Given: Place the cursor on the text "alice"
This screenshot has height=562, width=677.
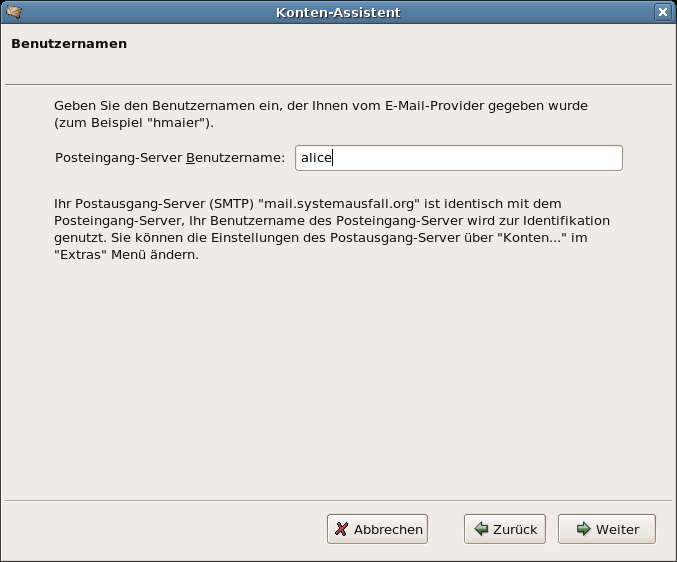Looking at the screenshot, I should coord(316,158).
